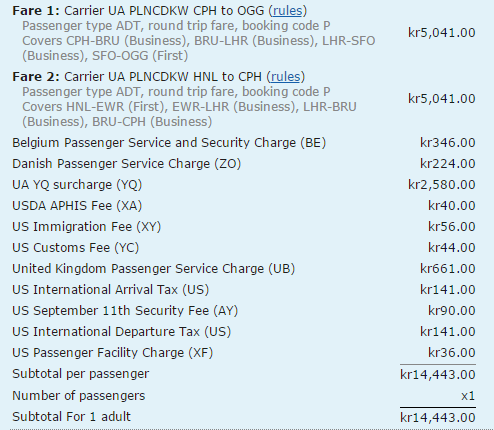Screen dimensions: 494x430
Task: Click the Number of passengers x1 value
Action: (x=468, y=396)
